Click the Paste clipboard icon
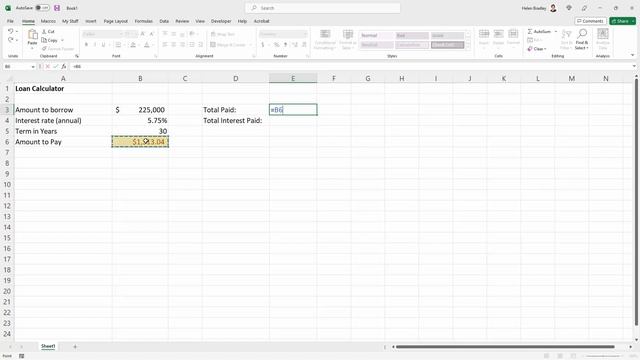The width and height of the screenshot is (640, 360). [x=32, y=35]
